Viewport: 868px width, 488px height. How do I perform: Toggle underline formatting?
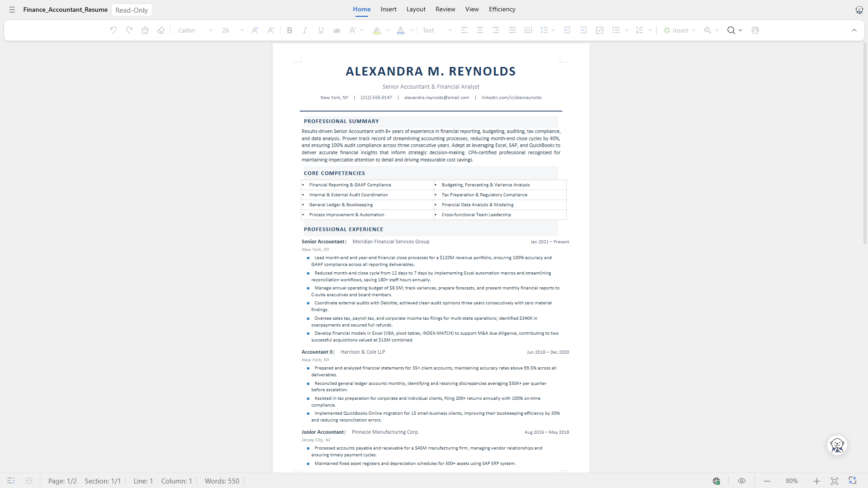pos(321,30)
